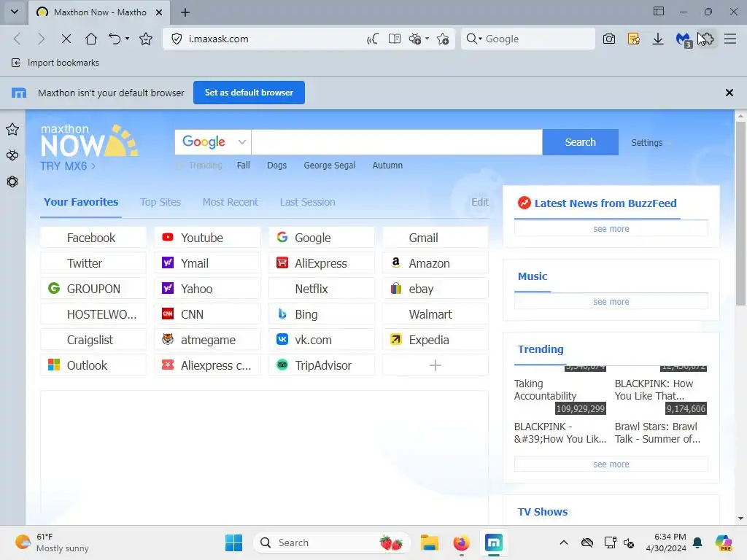Screen dimensions: 747x560
Task: Open the TripAdvisor favorite tile
Action: [x=322, y=365]
